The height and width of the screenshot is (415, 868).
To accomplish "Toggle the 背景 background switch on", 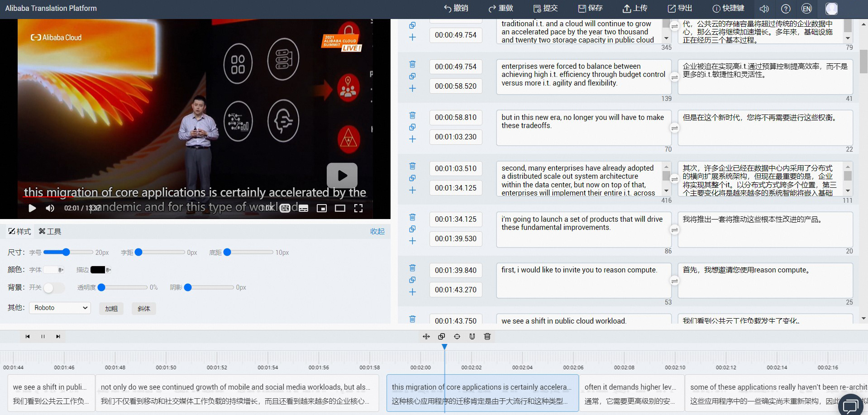I will (x=54, y=287).
